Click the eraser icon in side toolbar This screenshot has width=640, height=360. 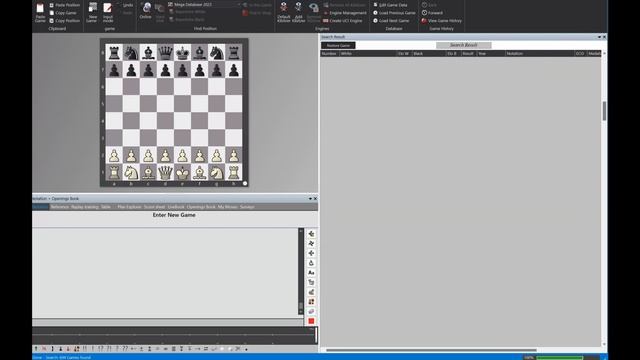pos(311,311)
